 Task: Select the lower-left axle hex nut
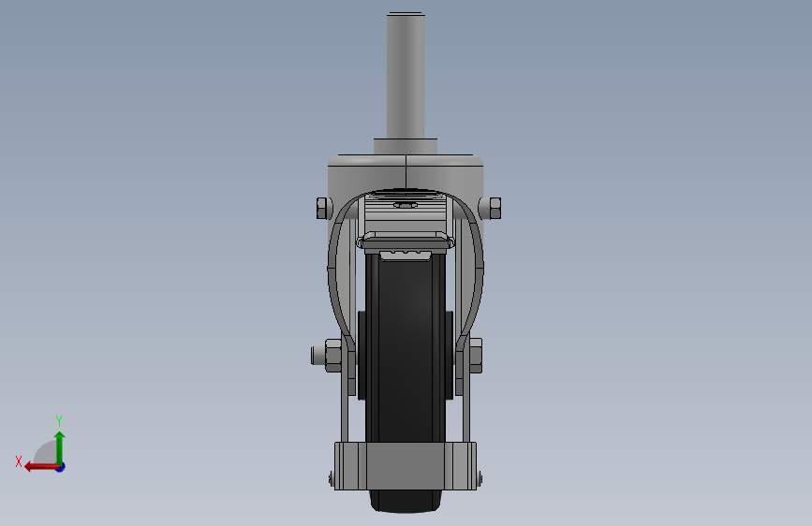(x=333, y=356)
